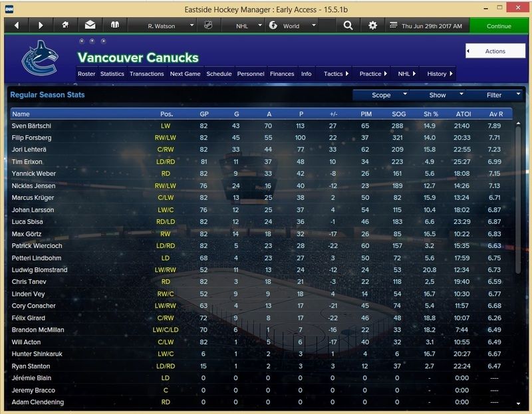Sort by the GP column header

click(204, 114)
